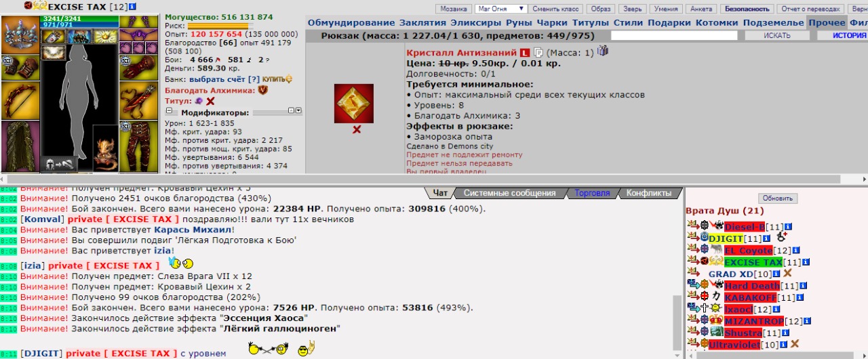
Task: Click the up arrow box in Модификаторы header
Action: click(291, 110)
